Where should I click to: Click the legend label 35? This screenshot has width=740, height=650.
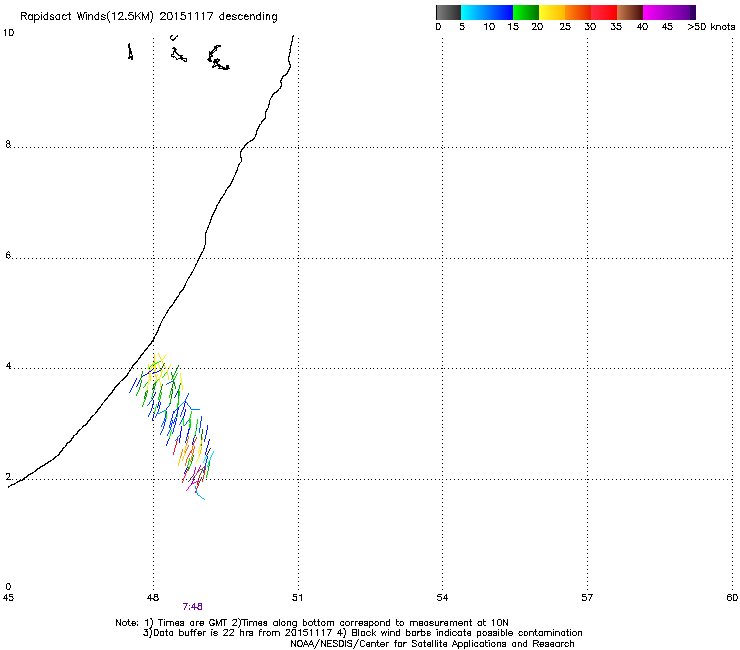click(616, 27)
